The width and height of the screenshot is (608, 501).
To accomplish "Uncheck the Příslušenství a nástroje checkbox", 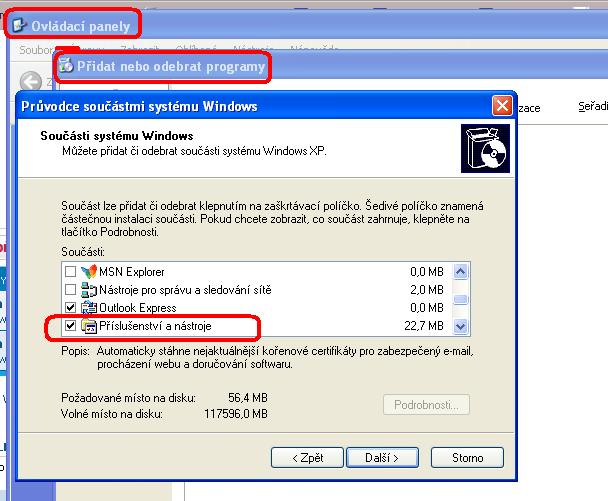I will 70,325.
